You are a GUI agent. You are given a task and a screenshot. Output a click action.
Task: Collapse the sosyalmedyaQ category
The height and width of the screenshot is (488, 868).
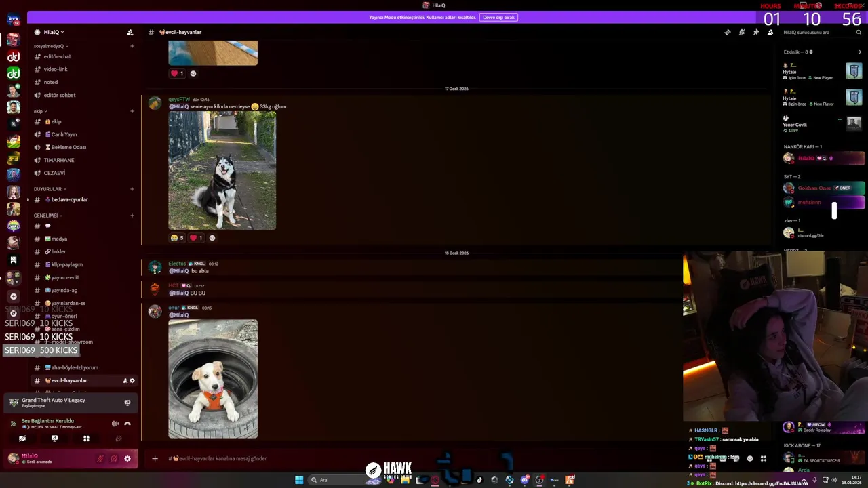point(51,46)
